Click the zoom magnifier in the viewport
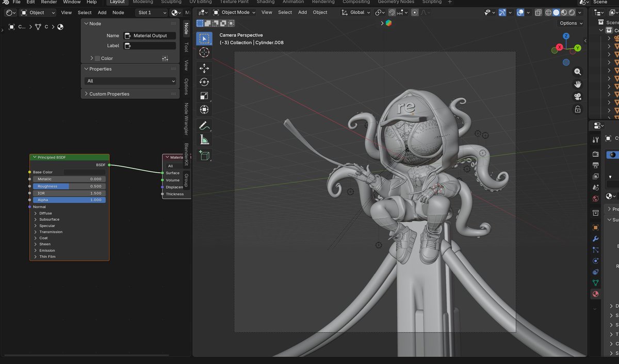 [x=578, y=72]
